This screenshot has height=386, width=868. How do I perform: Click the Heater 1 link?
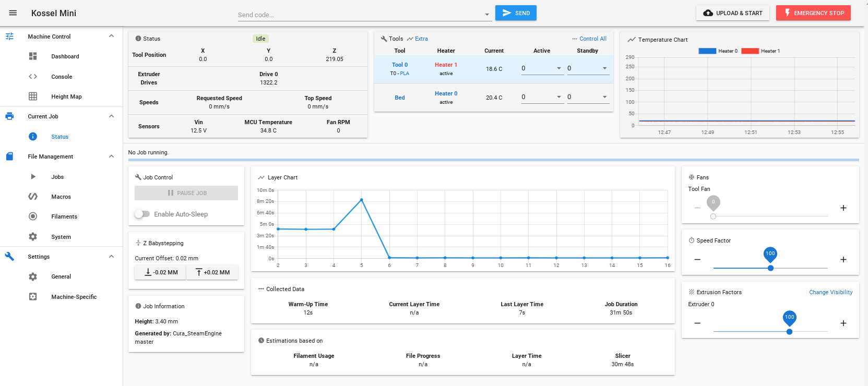click(446, 65)
